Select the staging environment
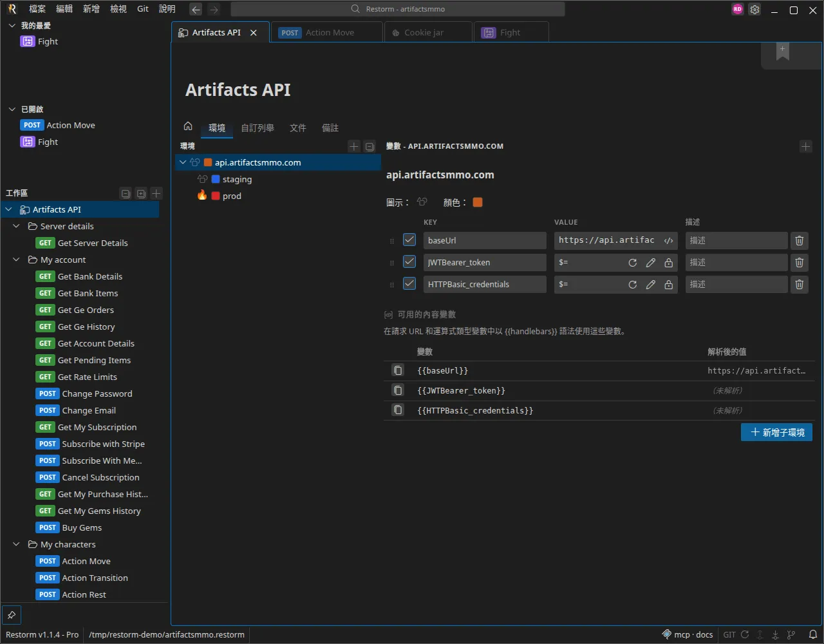 tap(278, 180)
